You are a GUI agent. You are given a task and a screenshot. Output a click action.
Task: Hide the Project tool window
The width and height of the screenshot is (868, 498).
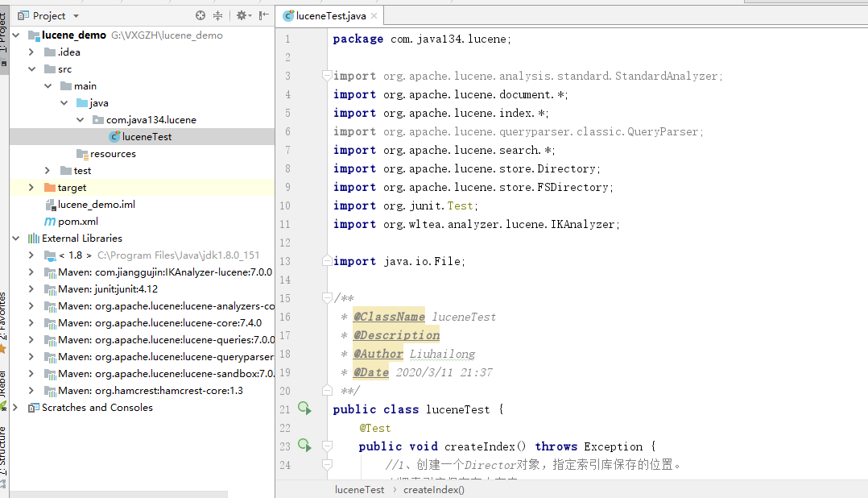tap(264, 15)
